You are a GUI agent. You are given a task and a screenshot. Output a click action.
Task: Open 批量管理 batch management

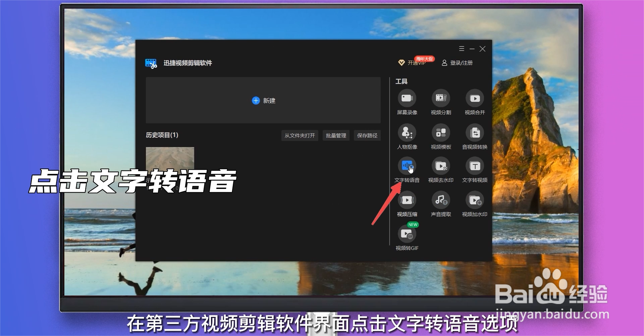[x=335, y=135]
